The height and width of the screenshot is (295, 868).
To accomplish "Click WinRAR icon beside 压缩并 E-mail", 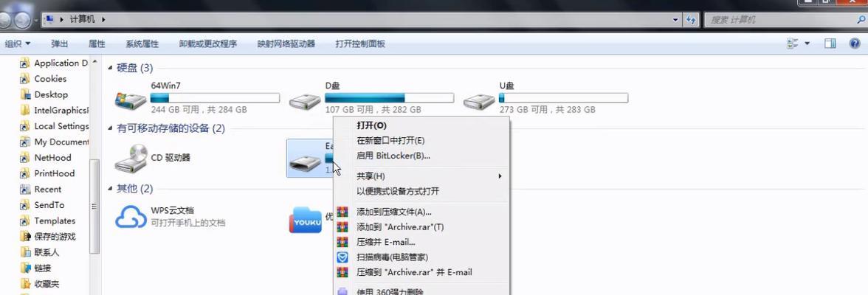I will [x=342, y=243].
